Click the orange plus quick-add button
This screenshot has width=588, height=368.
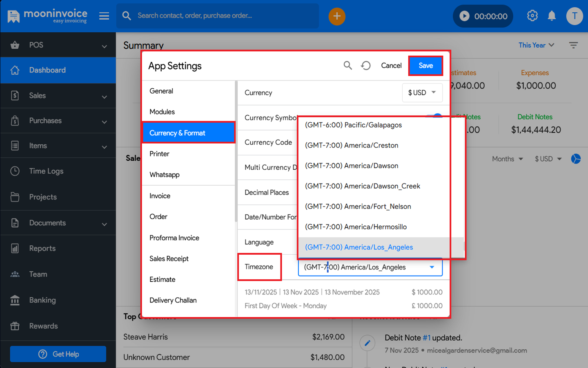pyautogui.click(x=337, y=16)
